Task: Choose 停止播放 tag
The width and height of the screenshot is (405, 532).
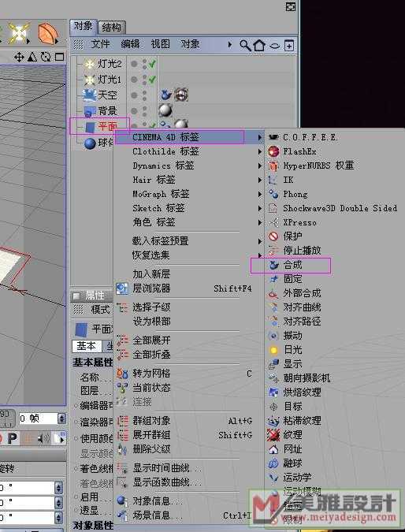Action: click(295, 251)
